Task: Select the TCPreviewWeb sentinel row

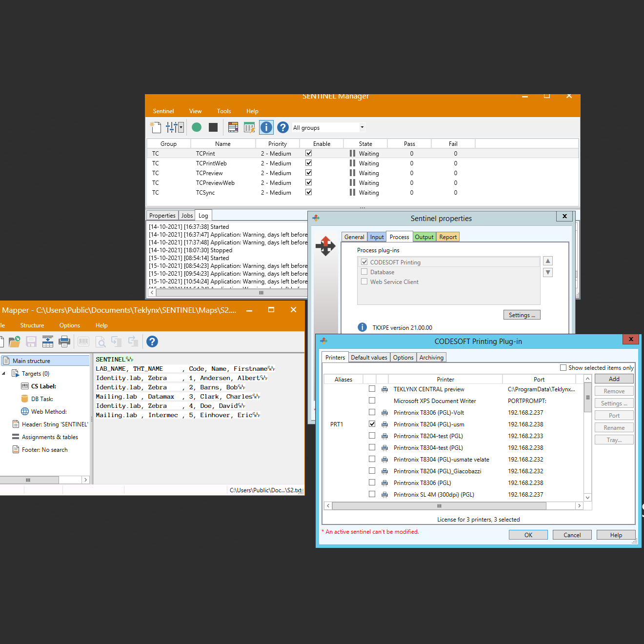Action: click(362, 183)
